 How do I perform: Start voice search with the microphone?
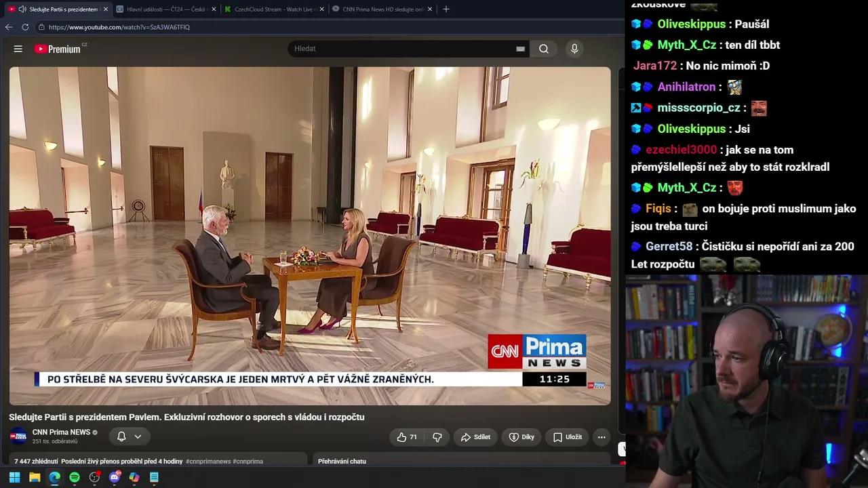[574, 49]
